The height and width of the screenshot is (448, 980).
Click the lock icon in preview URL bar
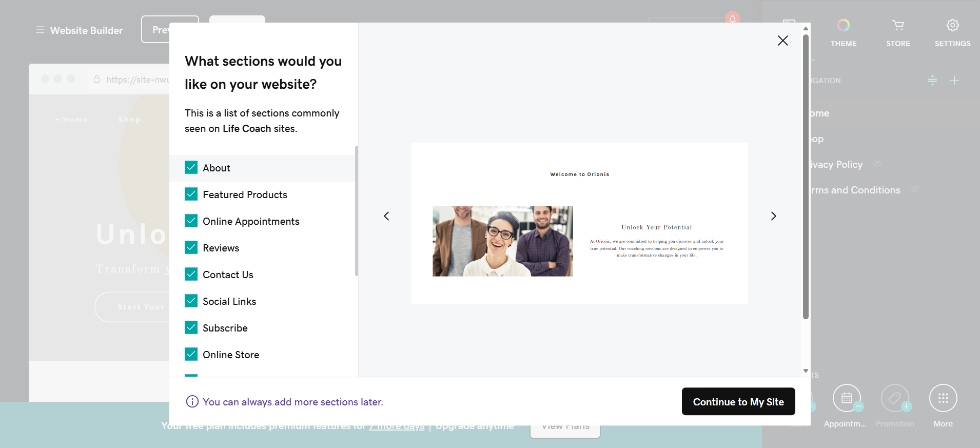(96, 79)
